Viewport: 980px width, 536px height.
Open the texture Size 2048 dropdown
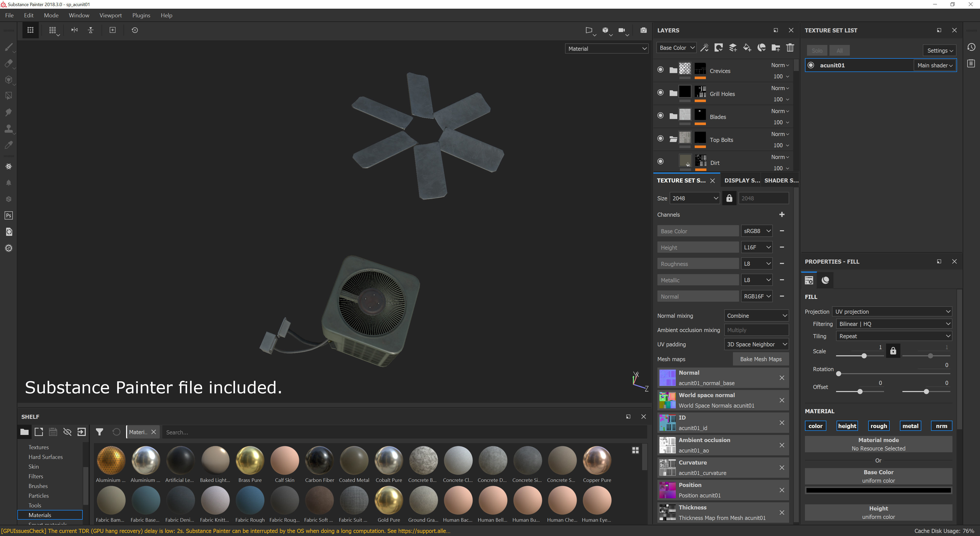(694, 198)
